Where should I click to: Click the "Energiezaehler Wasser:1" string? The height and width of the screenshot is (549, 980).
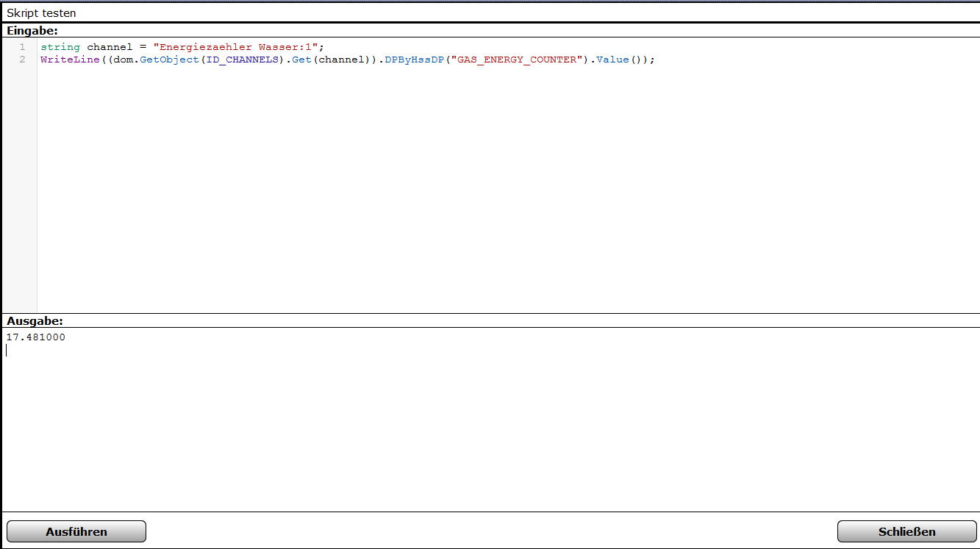(235, 47)
